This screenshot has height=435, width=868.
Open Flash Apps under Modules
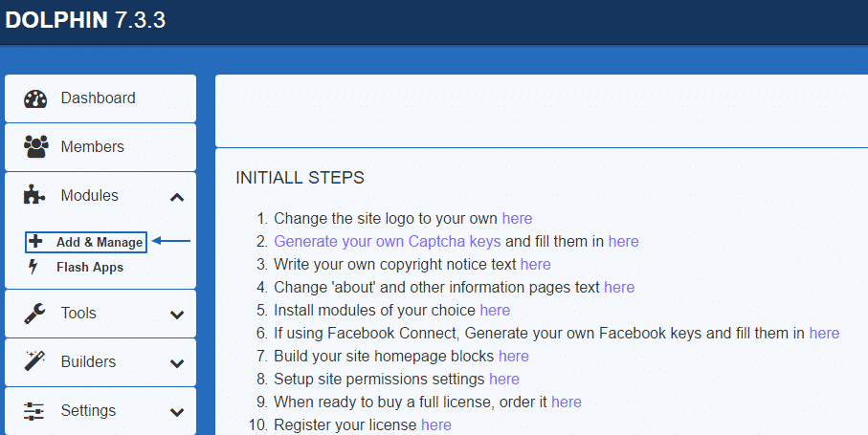click(x=90, y=268)
